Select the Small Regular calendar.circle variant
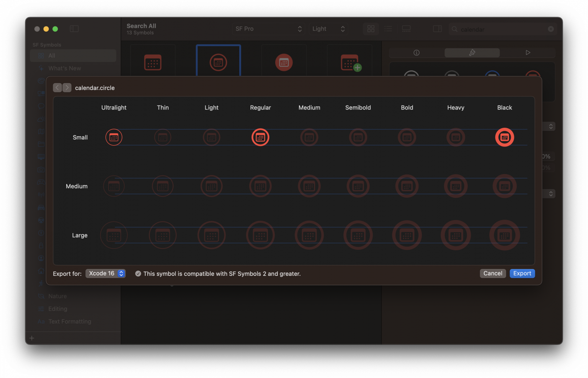588x378 pixels. coord(260,137)
